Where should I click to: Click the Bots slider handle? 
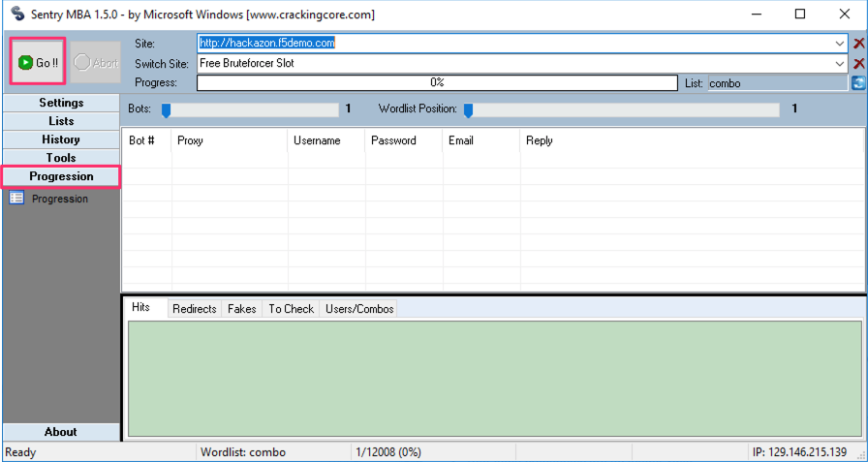166,110
